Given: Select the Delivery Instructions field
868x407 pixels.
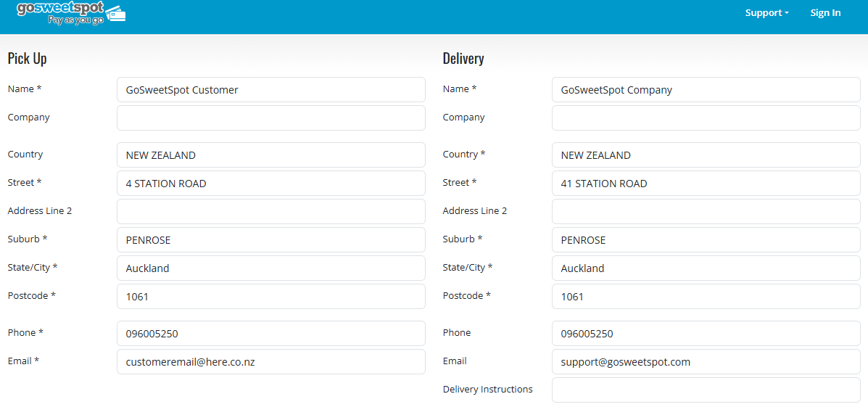Looking at the screenshot, I should [x=706, y=390].
